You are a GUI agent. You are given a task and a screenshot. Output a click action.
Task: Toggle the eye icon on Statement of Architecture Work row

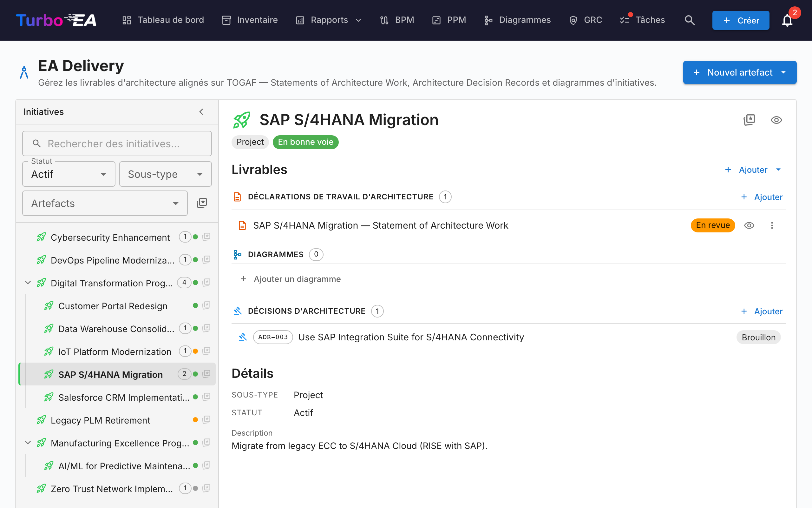coord(749,225)
